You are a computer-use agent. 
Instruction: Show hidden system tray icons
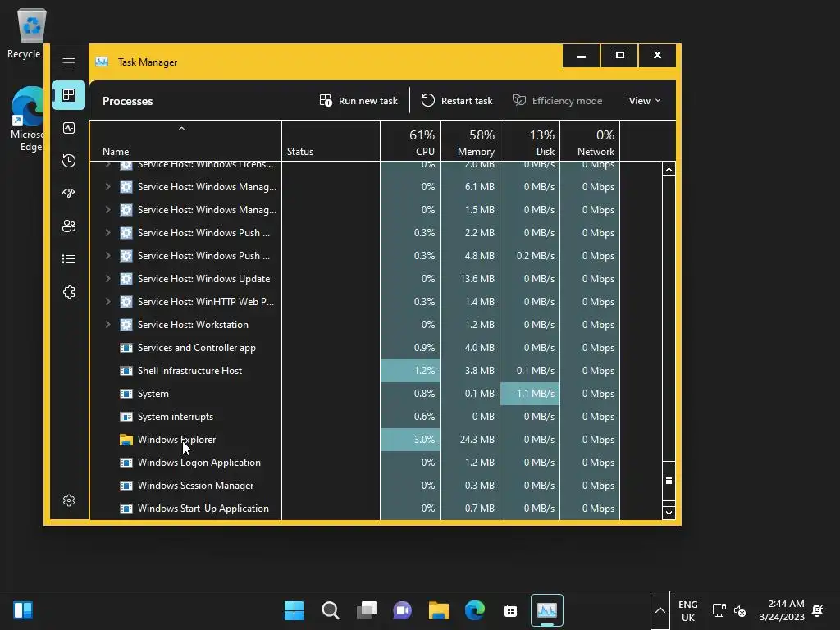[660, 610]
